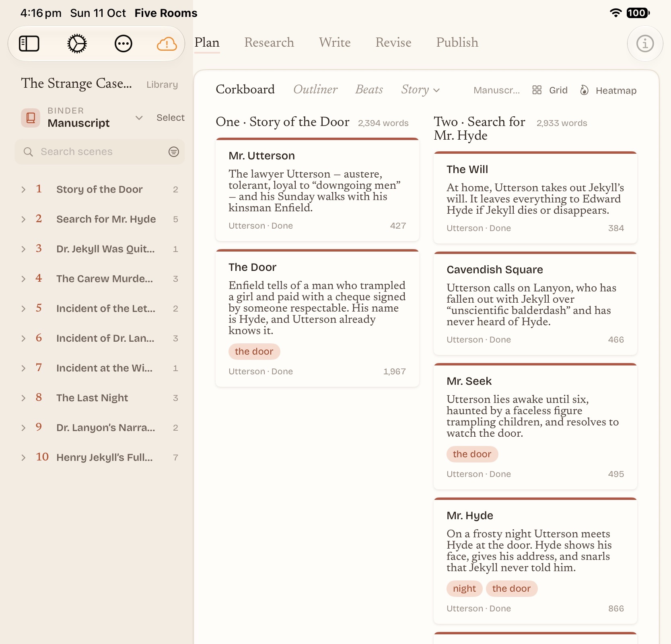Click the Heatmap flame icon
671x644 pixels.
click(585, 90)
